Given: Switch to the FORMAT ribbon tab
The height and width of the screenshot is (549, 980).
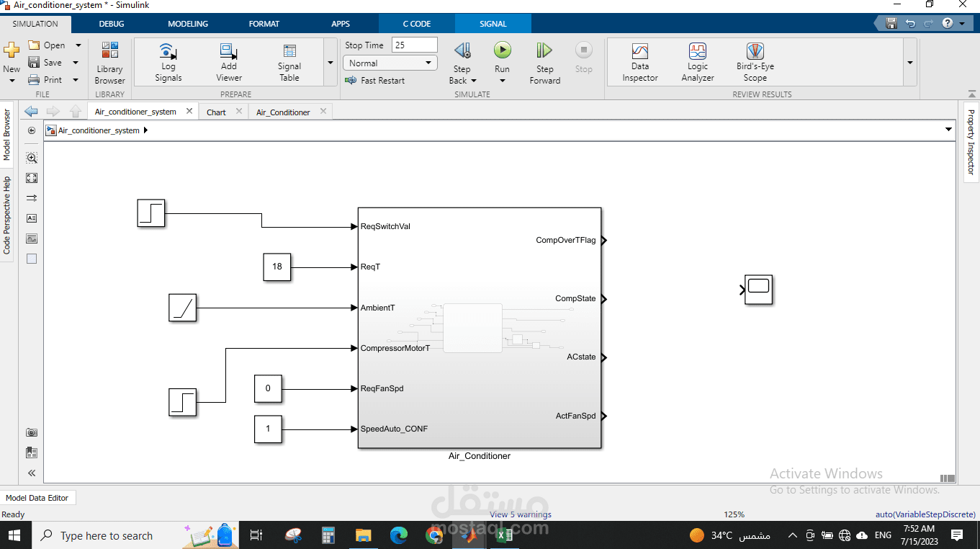Looking at the screenshot, I should point(264,24).
